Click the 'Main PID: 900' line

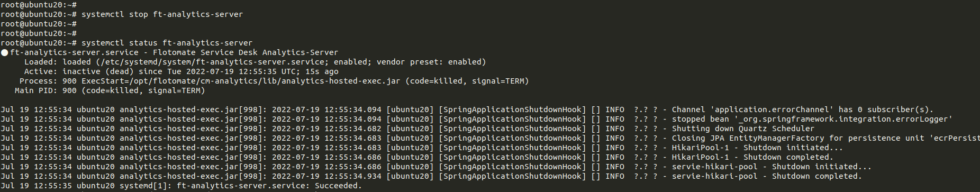click(x=110, y=90)
